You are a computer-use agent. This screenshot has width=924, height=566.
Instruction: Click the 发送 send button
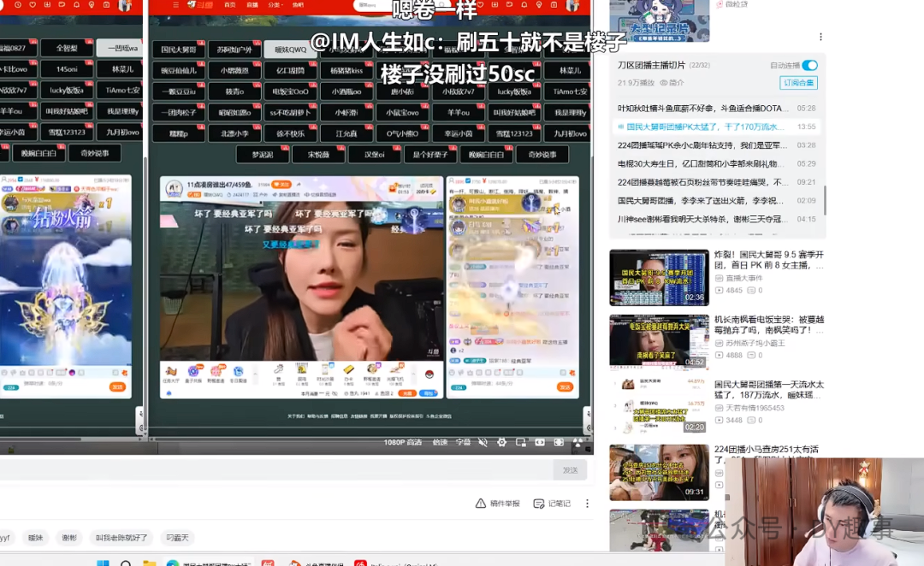[571, 470]
